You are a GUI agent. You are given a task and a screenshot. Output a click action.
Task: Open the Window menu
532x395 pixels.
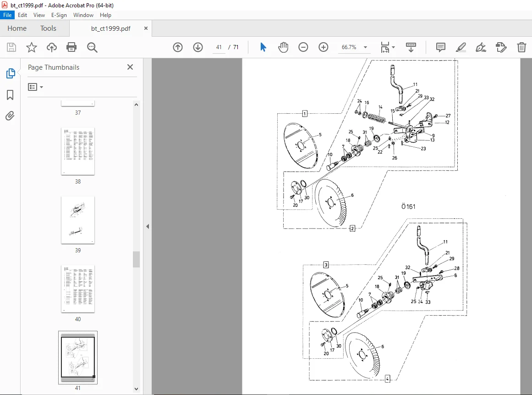pos(83,15)
